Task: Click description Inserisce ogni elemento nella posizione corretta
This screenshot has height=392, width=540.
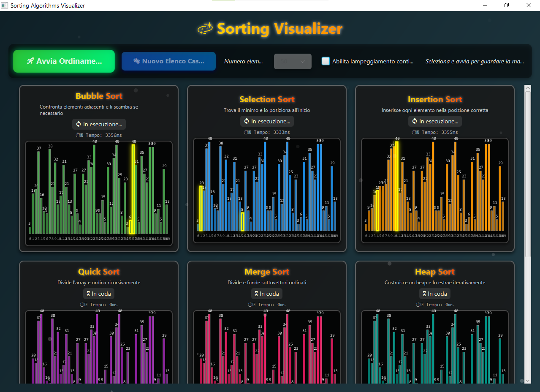Action: (x=435, y=110)
